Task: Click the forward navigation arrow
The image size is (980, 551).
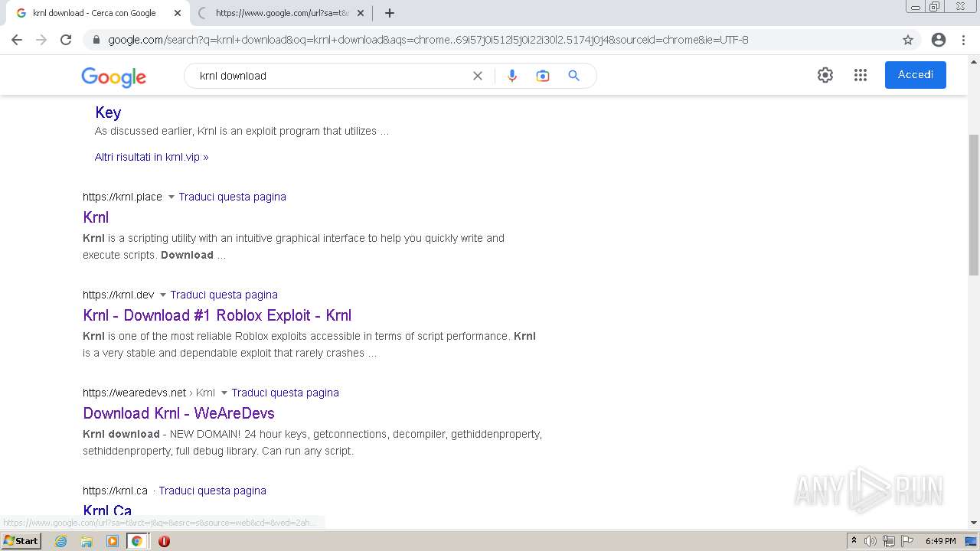Action: point(41,40)
